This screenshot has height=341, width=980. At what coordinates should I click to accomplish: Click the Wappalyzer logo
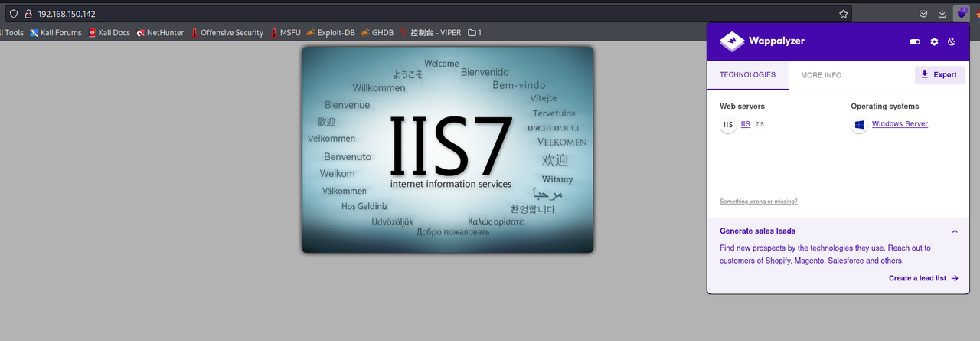(x=762, y=41)
